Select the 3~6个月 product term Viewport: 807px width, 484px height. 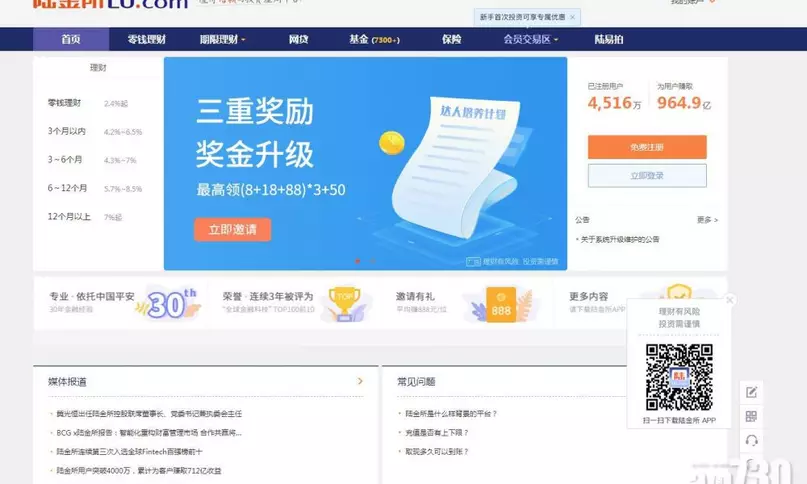point(65,160)
